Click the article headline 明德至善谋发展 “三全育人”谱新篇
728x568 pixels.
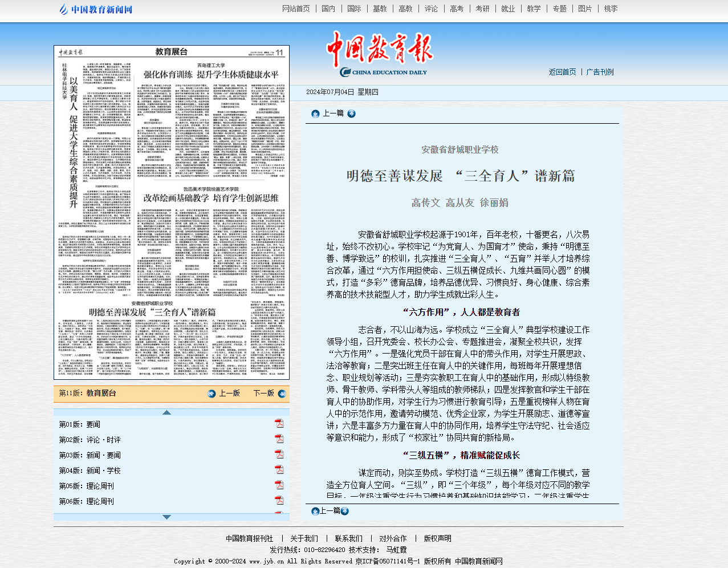(x=461, y=176)
